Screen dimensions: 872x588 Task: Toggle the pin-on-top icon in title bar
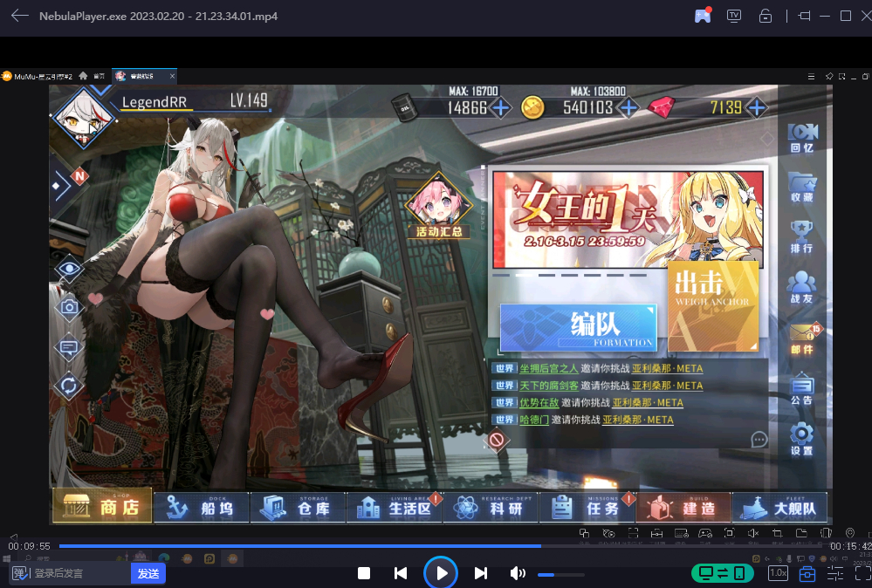click(x=804, y=16)
